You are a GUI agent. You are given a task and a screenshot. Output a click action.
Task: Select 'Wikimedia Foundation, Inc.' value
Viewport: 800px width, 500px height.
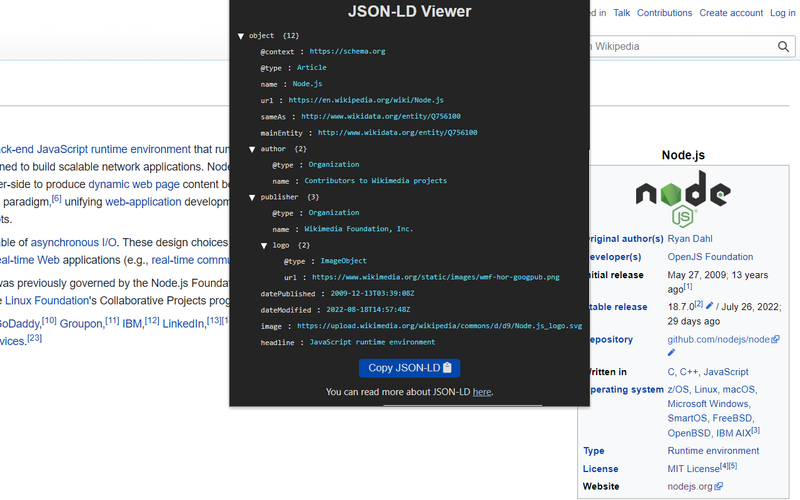[359, 229]
